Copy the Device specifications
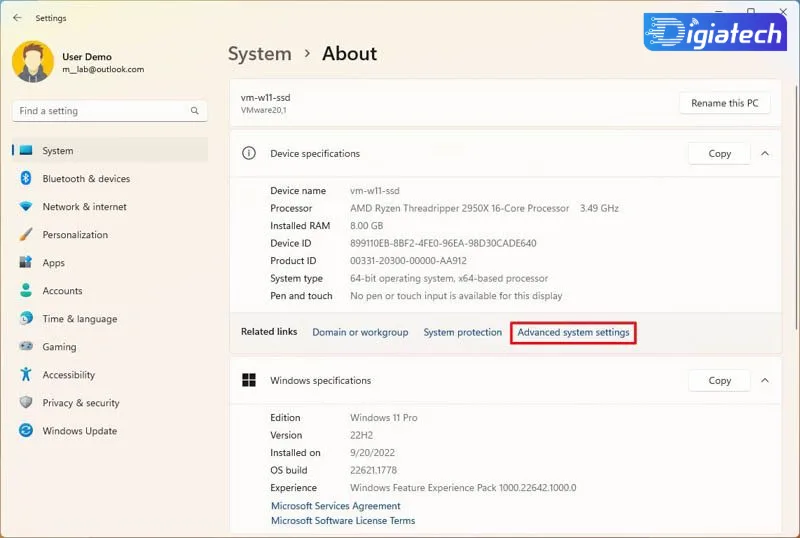Image resolution: width=800 pixels, height=538 pixels. 719,154
